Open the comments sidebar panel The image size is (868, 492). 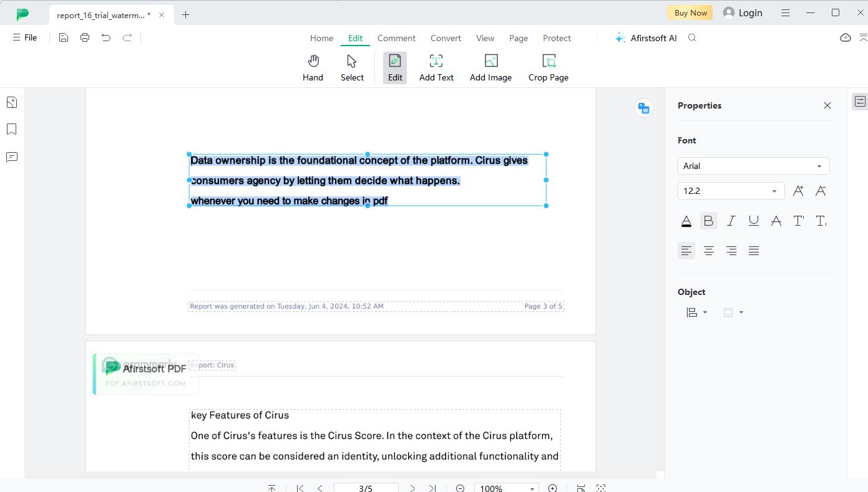coord(12,157)
